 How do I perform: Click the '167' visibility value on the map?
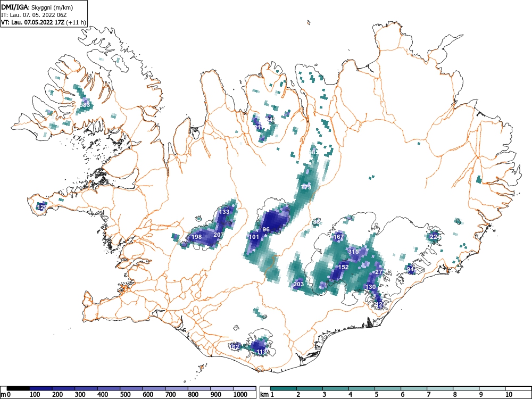coord(338,237)
